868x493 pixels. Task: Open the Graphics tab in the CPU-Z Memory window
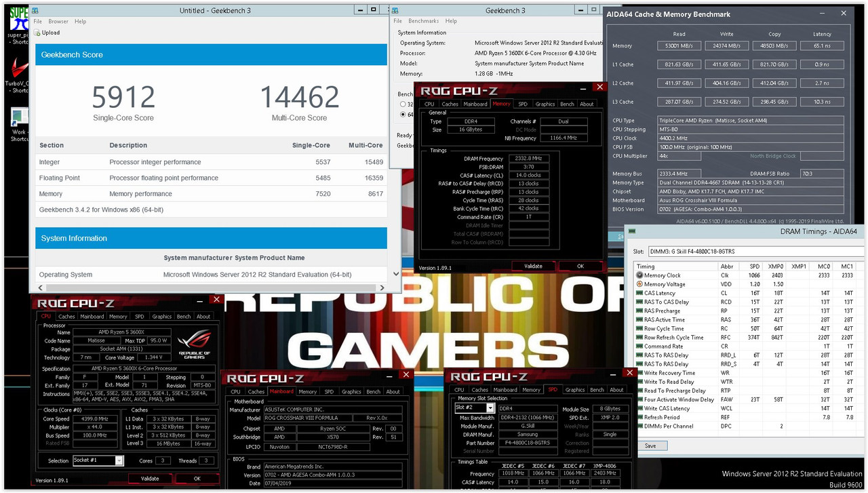point(545,104)
